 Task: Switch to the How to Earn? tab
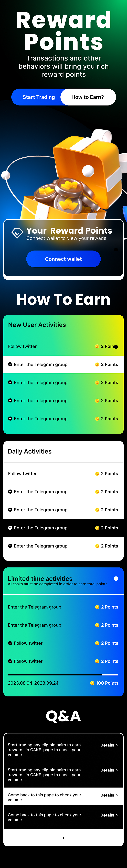point(88,97)
